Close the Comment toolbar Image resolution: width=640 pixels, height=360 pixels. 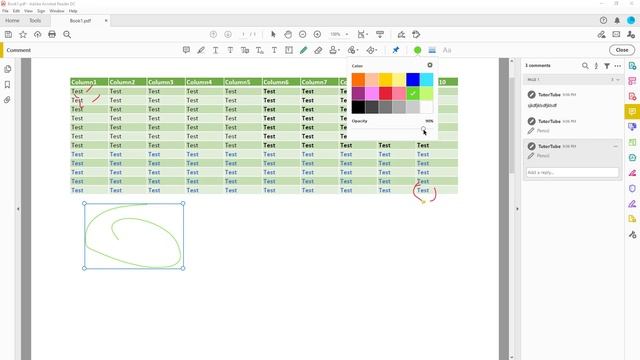pos(622,50)
